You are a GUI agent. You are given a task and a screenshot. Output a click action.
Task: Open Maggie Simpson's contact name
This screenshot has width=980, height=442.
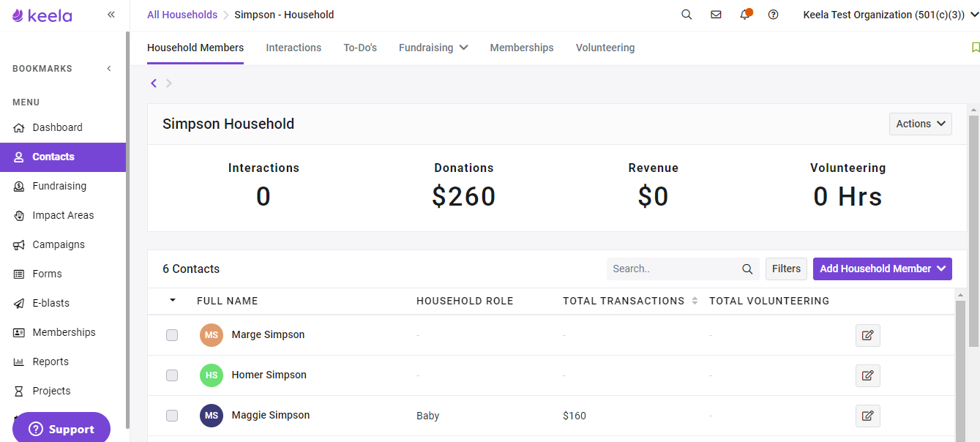[271, 415]
